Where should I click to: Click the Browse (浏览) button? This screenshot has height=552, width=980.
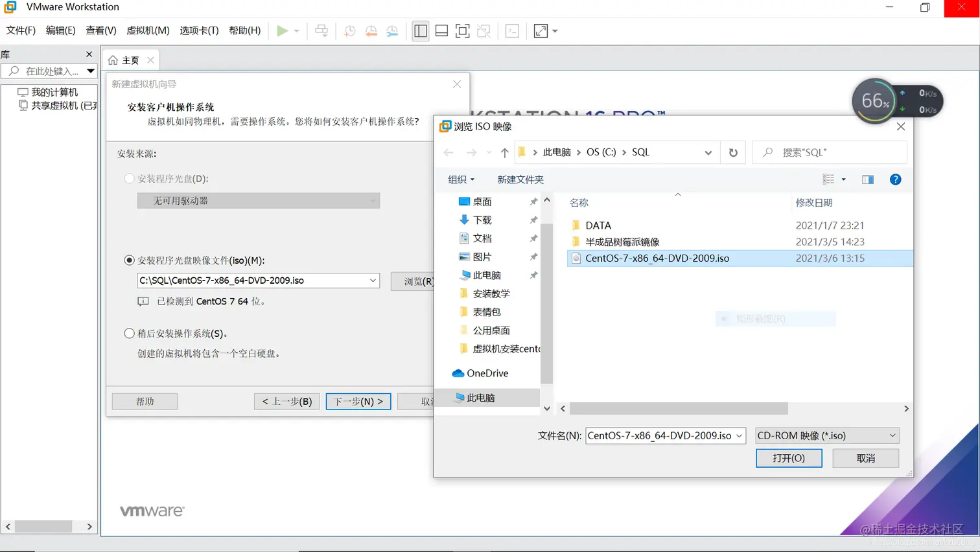click(413, 281)
